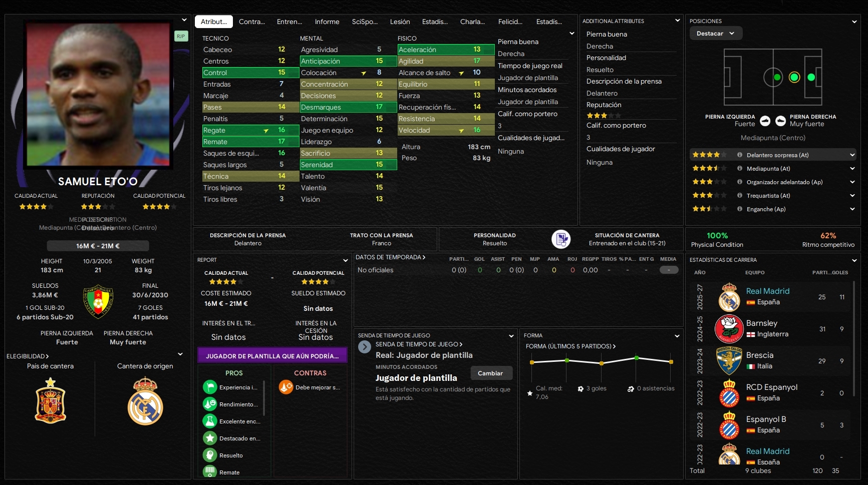Open the Forma panel dropdown chevron

677,336
